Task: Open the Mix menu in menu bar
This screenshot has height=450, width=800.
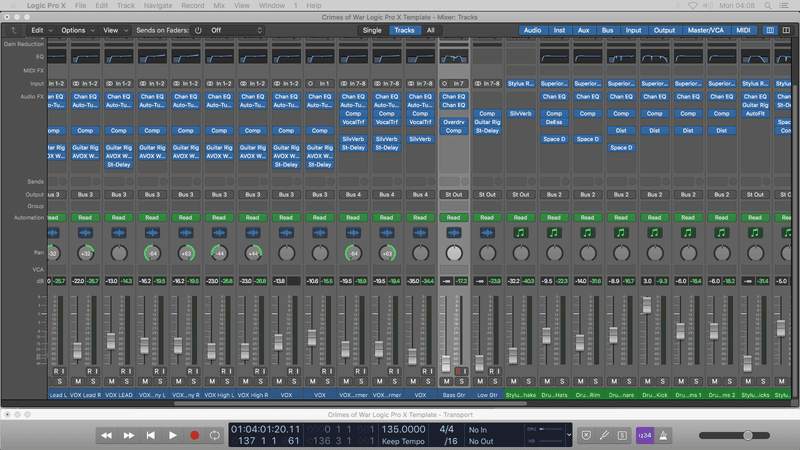Action: pyautogui.click(x=219, y=6)
